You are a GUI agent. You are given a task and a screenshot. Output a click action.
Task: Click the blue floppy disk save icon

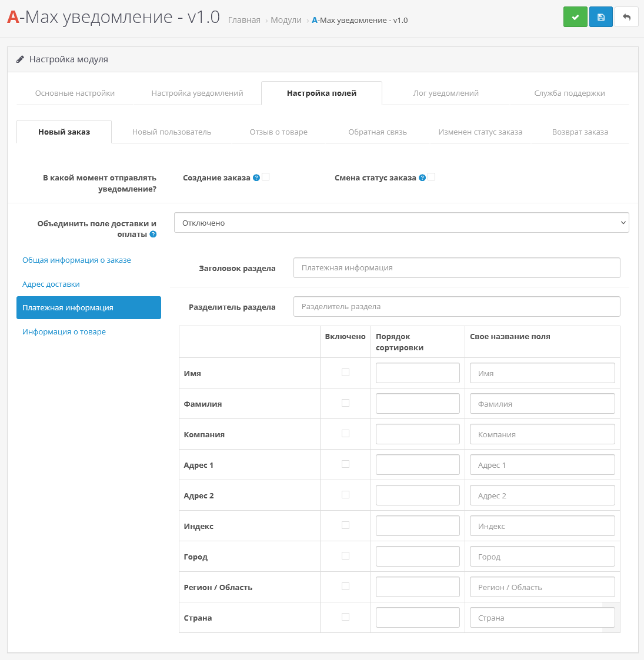[600, 17]
